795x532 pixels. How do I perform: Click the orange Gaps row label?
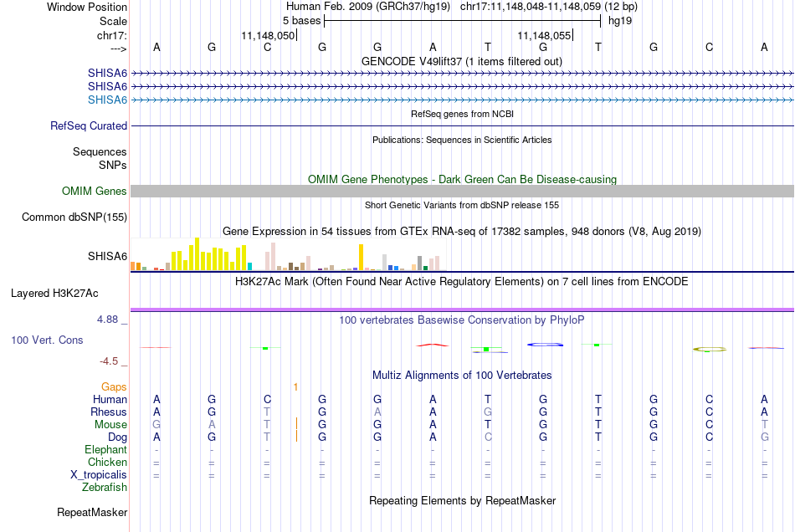[x=114, y=387]
